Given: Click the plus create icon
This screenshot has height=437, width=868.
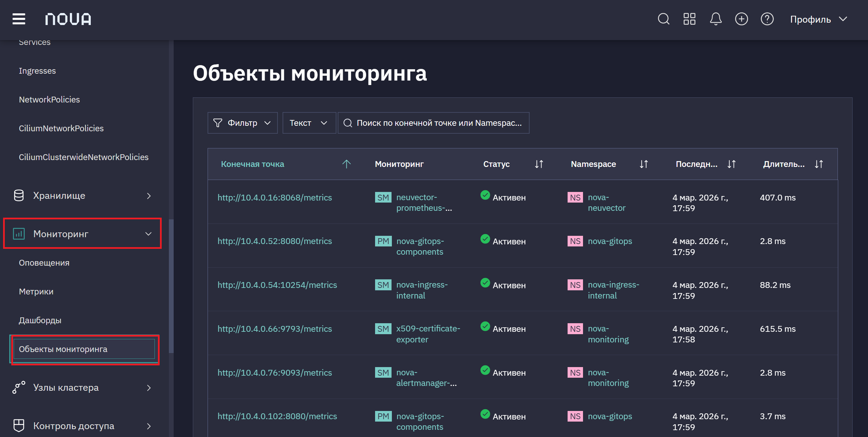Looking at the screenshot, I should (741, 19).
